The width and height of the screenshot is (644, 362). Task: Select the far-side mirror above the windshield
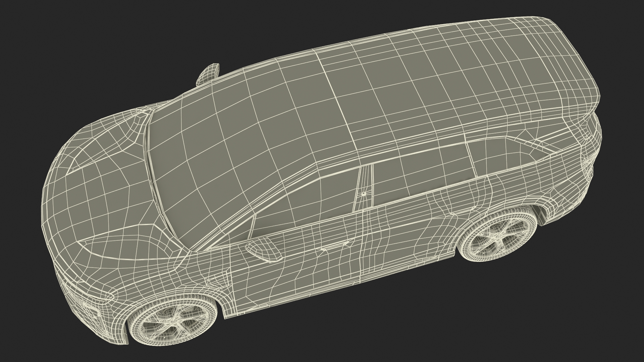208,74
